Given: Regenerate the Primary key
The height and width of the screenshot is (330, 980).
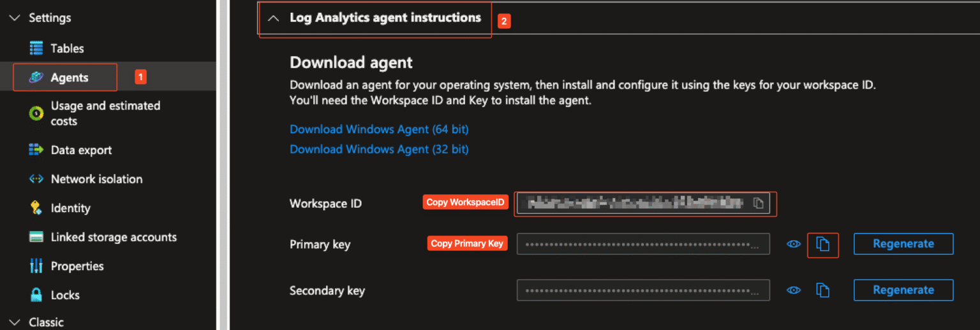Looking at the screenshot, I should [903, 244].
